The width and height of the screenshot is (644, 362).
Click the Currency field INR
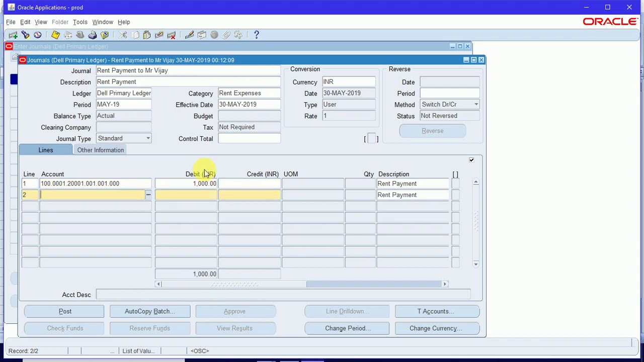[x=348, y=82]
